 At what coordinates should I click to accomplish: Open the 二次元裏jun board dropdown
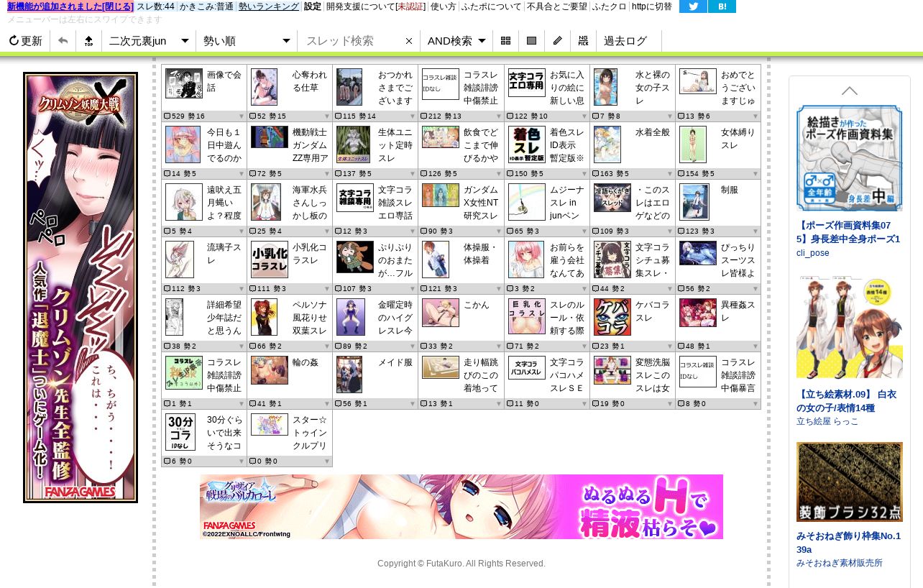[x=149, y=41]
